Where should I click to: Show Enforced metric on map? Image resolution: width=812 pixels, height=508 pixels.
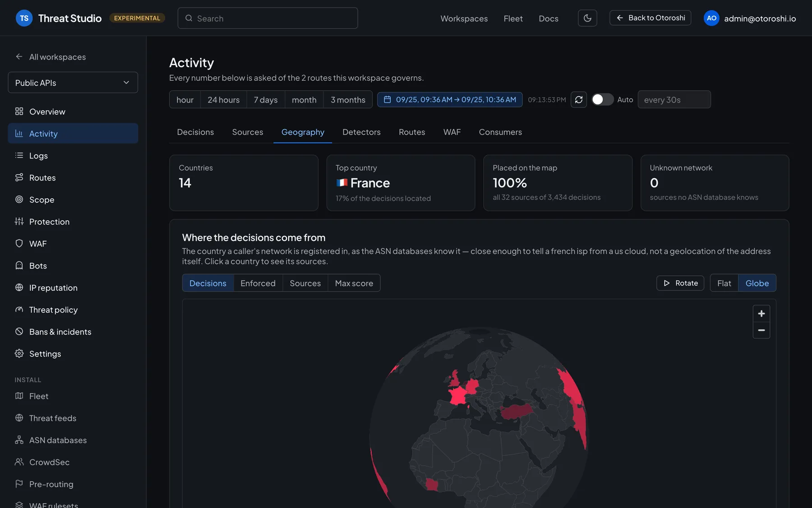[x=258, y=283]
